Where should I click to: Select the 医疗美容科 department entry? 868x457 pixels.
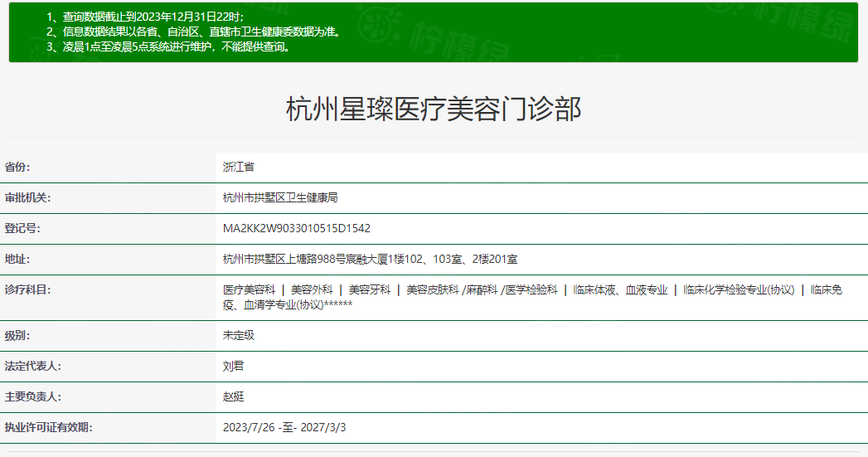[249, 289]
